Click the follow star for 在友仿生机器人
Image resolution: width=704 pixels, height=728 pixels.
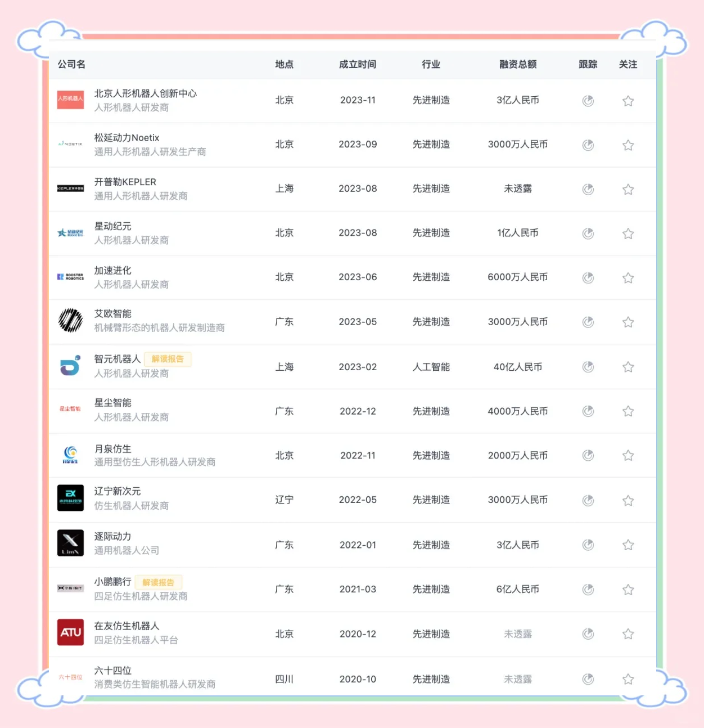pyautogui.click(x=628, y=634)
